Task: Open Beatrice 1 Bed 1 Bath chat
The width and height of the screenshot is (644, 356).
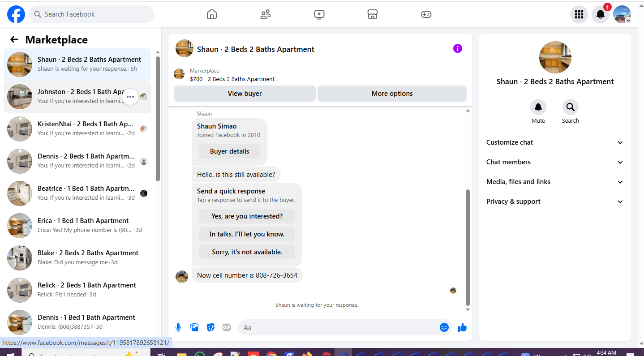Action: (x=77, y=193)
